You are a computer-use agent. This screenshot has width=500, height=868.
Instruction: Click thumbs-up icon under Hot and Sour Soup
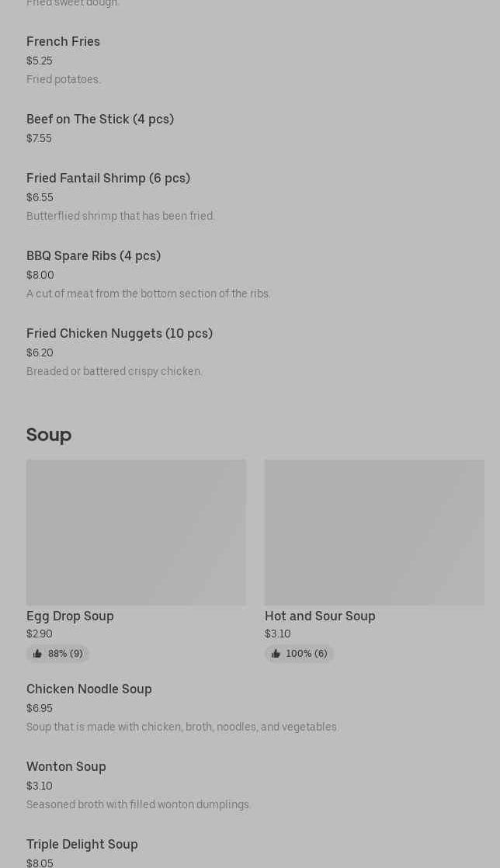pos(276,654)
